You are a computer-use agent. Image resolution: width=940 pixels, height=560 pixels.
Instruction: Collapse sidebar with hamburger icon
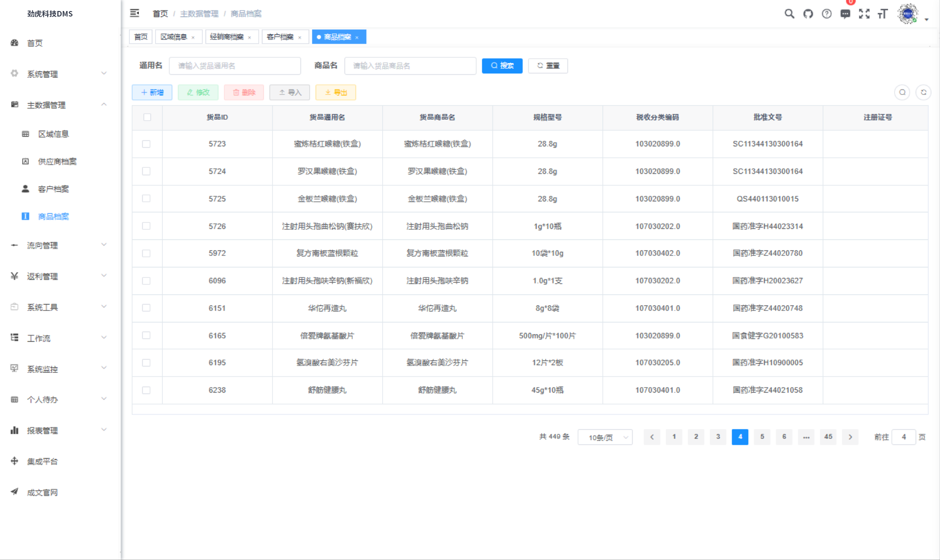point(134,13)
